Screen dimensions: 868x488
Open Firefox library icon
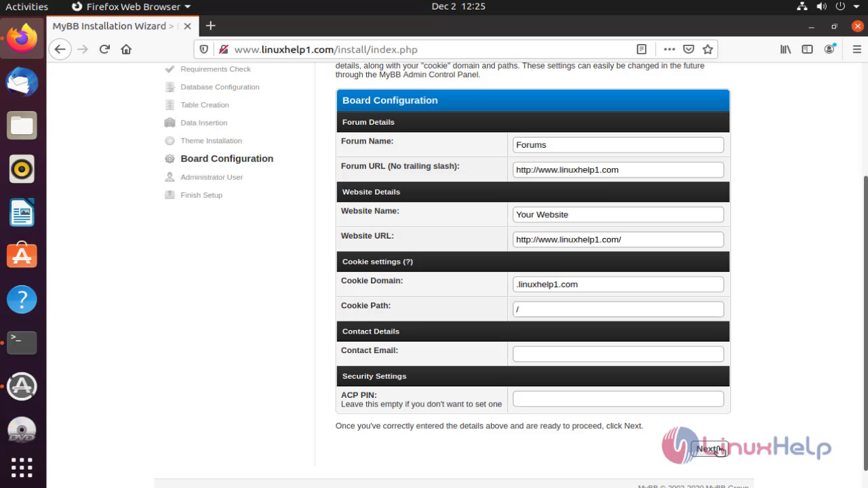coord(786,49)
